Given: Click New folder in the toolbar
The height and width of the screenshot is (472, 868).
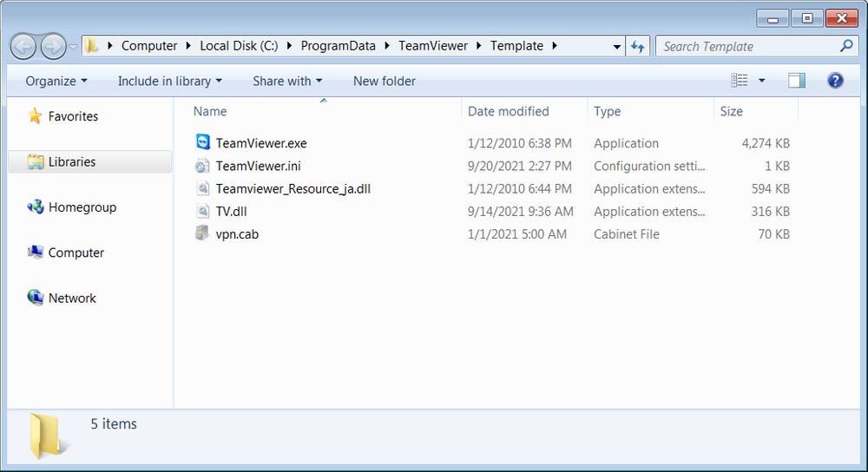Looking at the screenshot, I should click(385, 81).
